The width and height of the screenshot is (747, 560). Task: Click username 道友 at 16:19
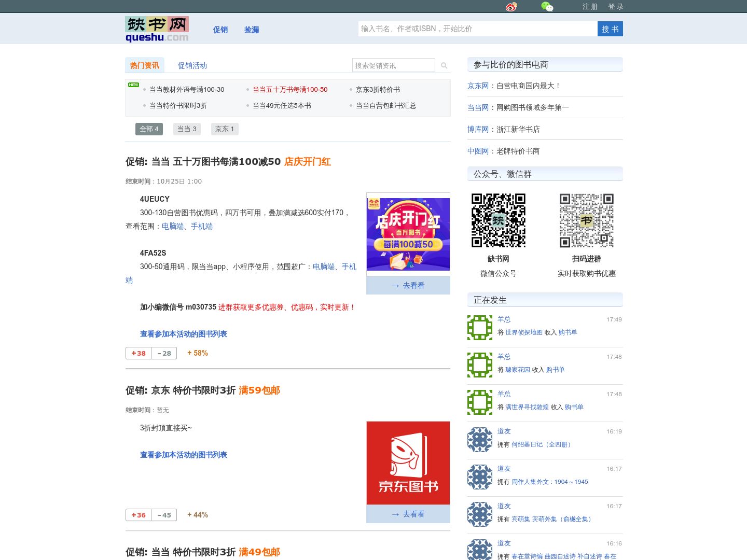click(x=504, y=431)
